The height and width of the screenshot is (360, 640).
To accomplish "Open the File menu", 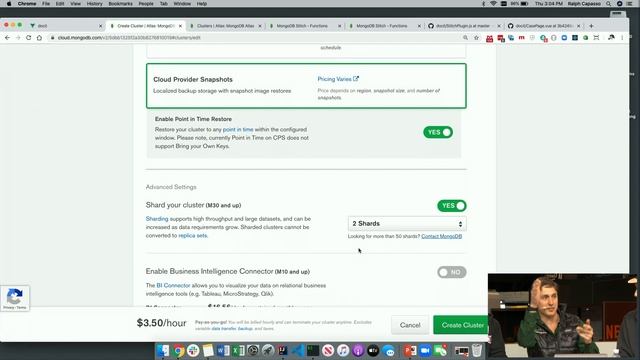I will 46,4.
